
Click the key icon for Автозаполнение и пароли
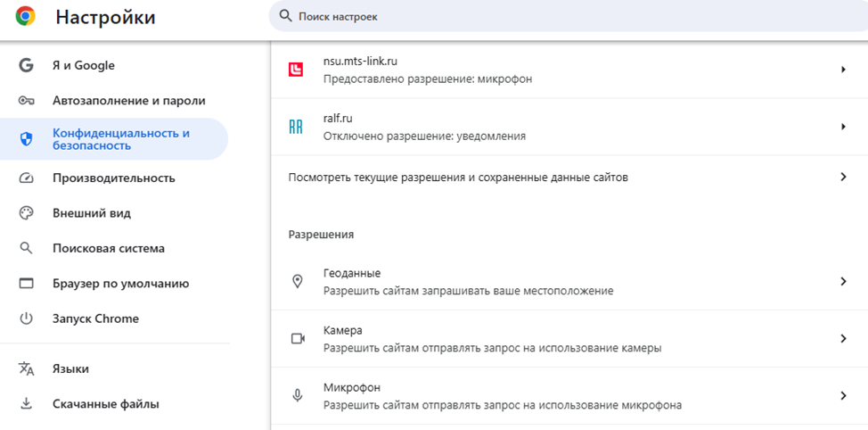tap(26, 101)
